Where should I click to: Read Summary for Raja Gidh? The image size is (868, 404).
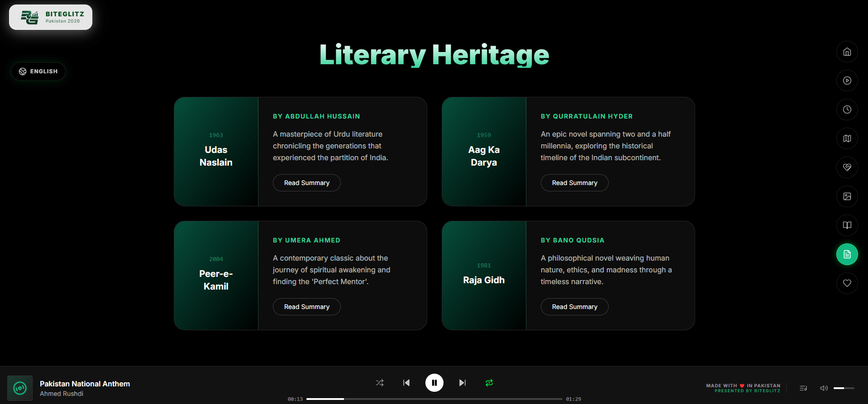point(575,307)
